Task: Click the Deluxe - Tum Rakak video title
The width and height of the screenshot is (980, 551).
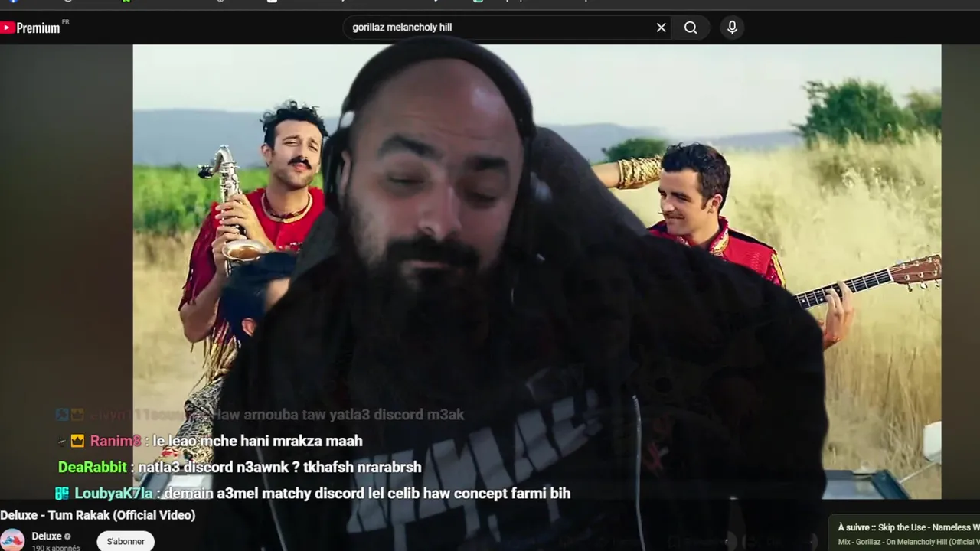Action: (x=98, y=515)
